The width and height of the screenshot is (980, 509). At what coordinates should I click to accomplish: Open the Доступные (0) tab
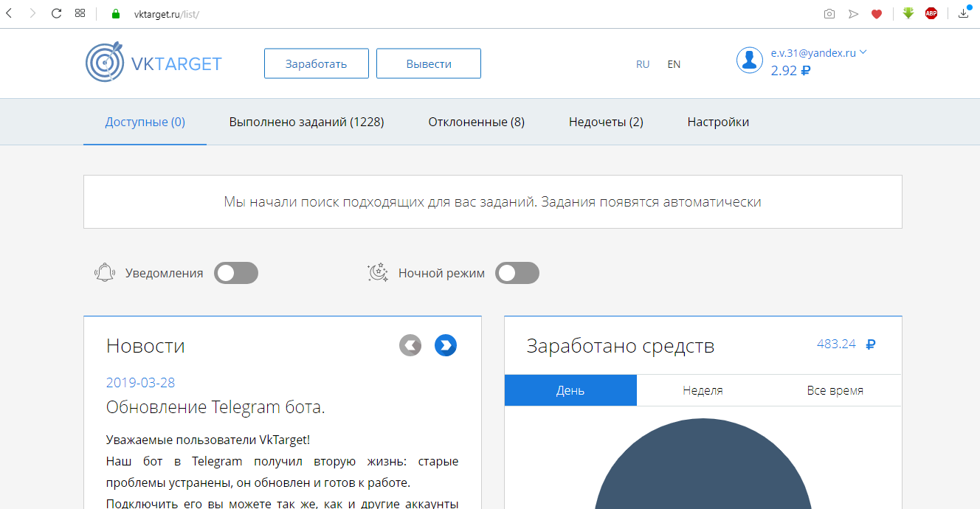click(145, 122)
